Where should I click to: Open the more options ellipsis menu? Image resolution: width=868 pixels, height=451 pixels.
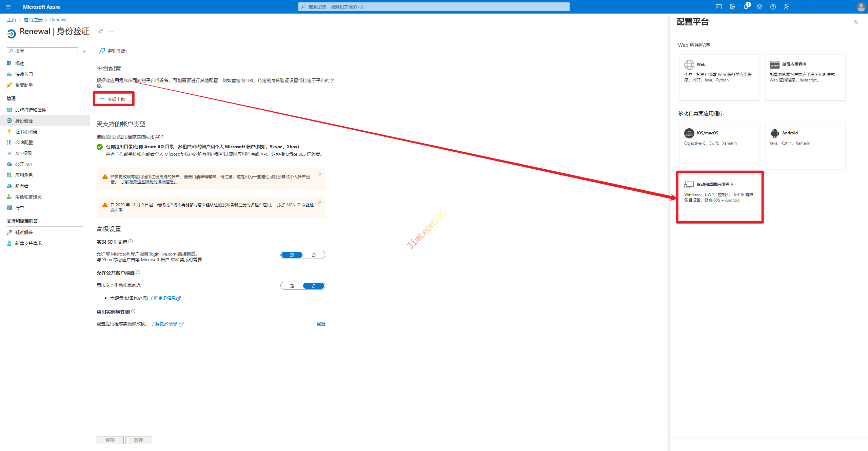point(111,31)
